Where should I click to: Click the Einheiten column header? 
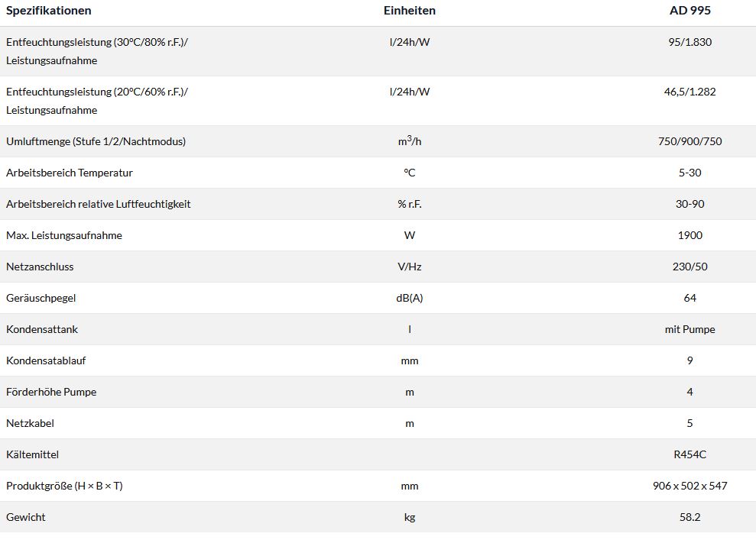(x=410, y=11)
